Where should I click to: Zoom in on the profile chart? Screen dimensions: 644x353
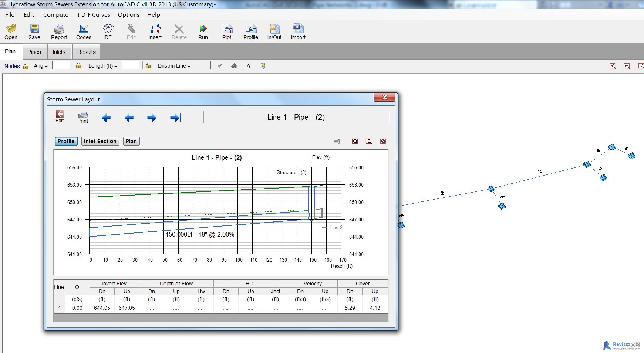click(x=355, y=141)
